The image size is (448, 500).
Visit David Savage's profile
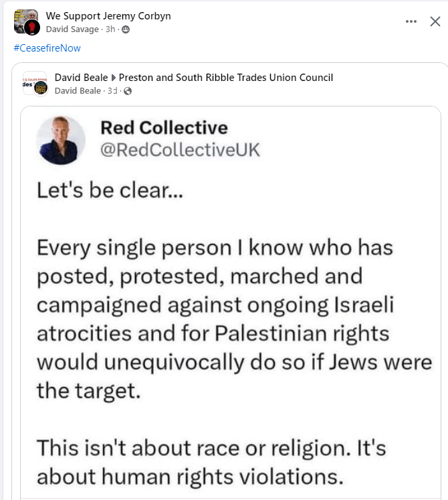74,29
